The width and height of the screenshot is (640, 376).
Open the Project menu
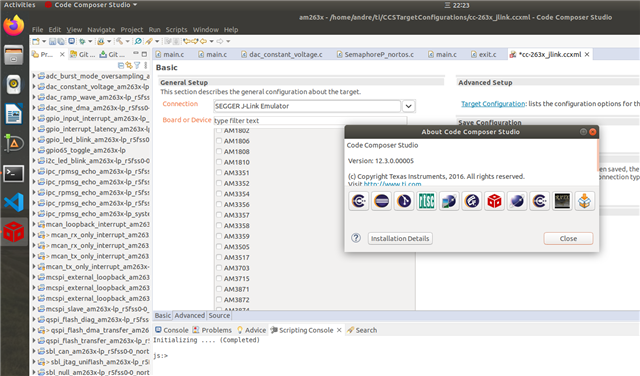pos(131,30)
